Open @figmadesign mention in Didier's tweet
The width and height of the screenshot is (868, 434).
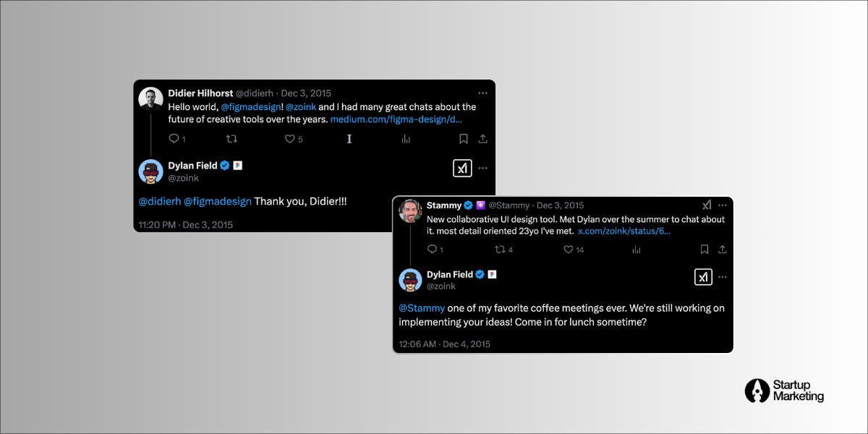coord(250,106)
